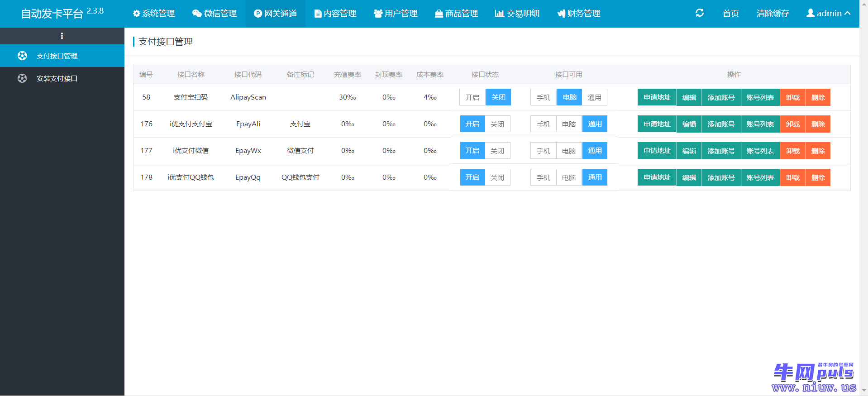Click the three-dot sidebar collapse icon
868x396 pixels.
pyautogui.click(x=62, y=36)
